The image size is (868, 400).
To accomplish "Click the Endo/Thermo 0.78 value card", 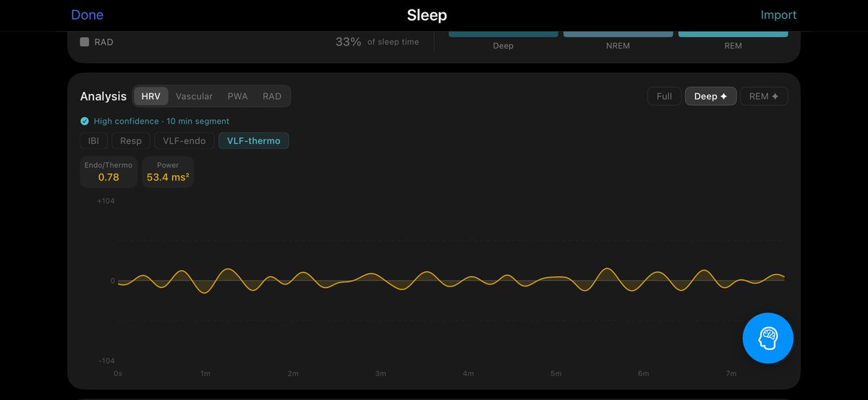I will (109, 172).
